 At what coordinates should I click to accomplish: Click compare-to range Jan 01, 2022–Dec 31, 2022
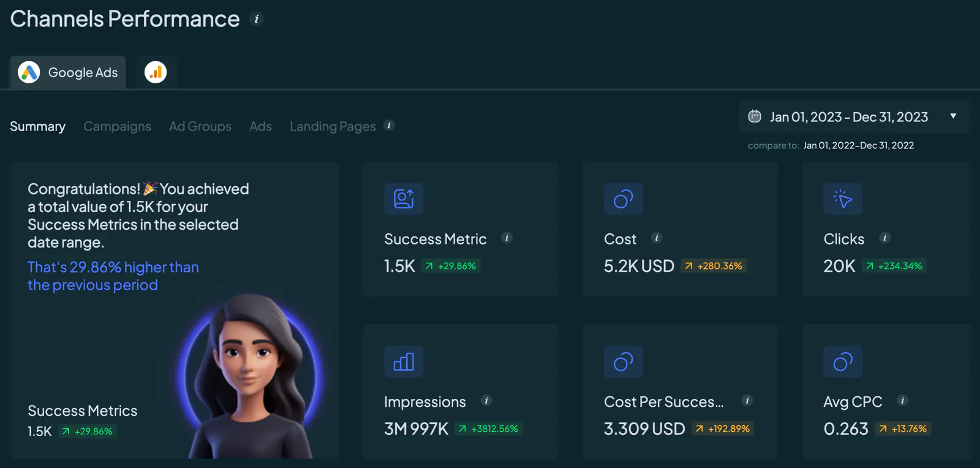tap(858, 145)
